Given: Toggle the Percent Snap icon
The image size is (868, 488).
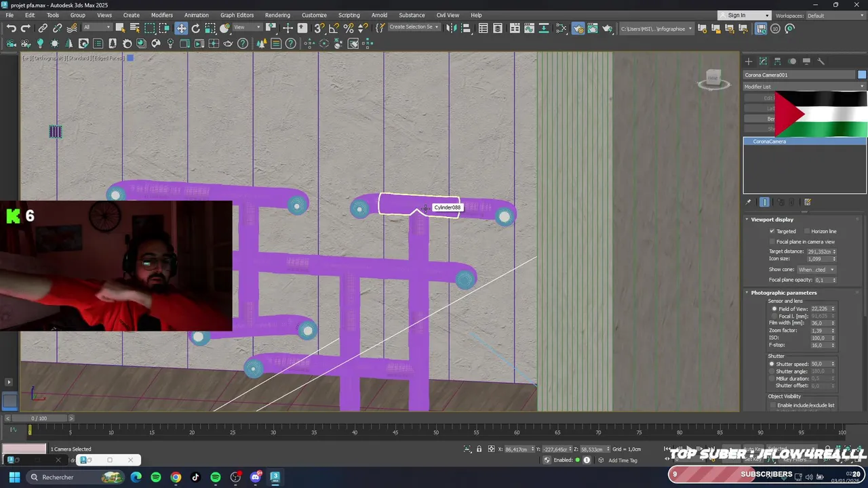Looking at the screenshot, I should click(349, 28).
